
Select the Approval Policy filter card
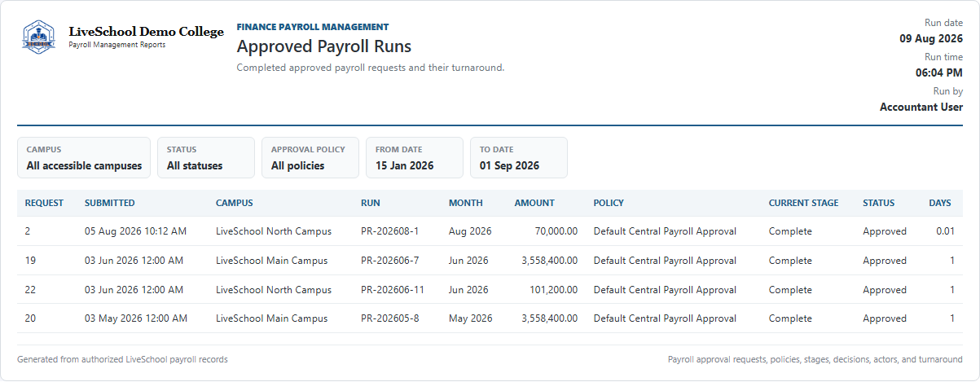point(310,157)
